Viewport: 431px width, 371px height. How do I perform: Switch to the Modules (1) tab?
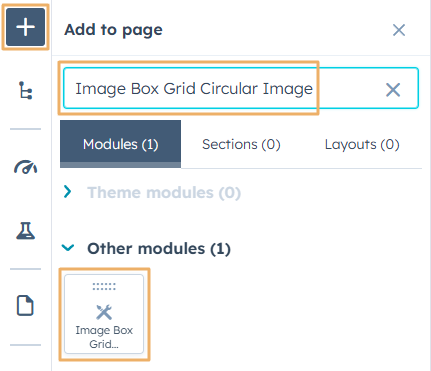(x=121, y=144)
